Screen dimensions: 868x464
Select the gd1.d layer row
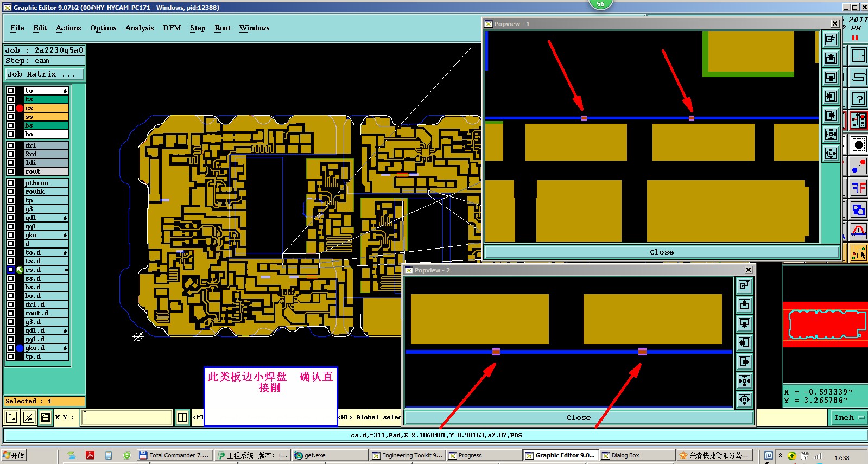point(46,330)
